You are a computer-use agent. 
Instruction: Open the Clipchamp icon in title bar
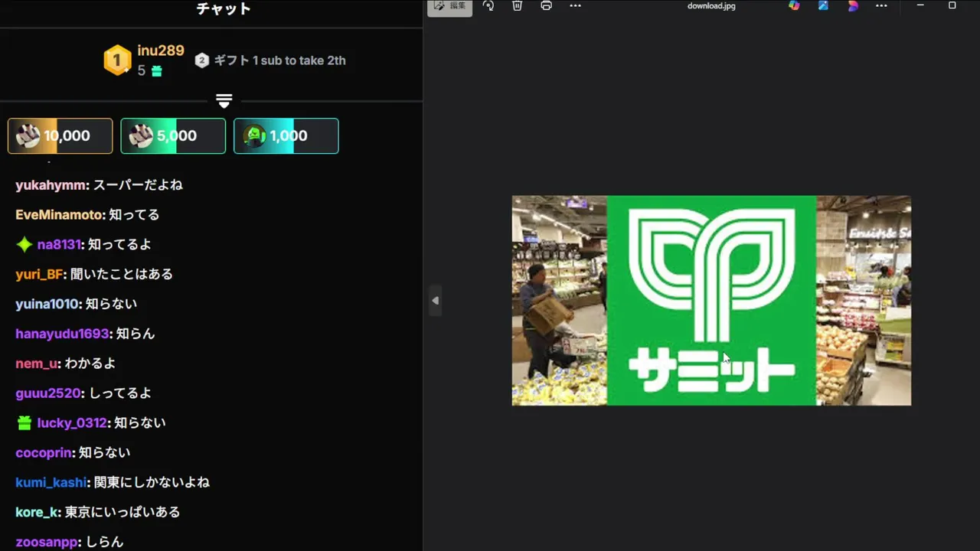[853, 5]
